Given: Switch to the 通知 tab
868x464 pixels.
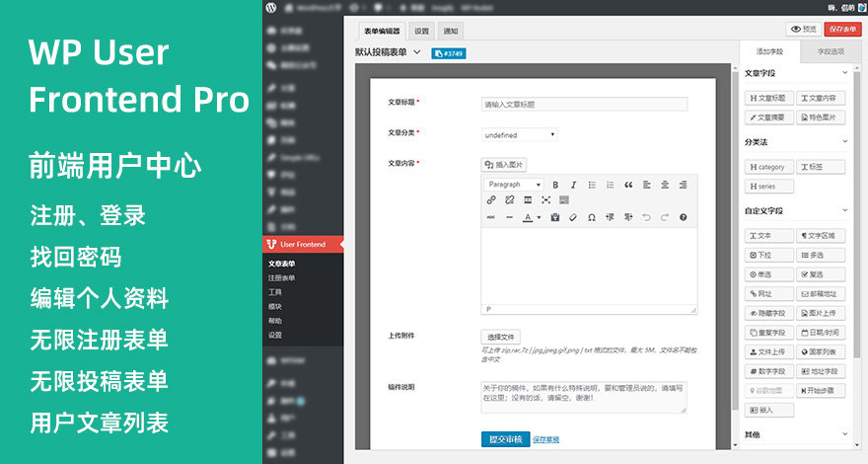Looking at the screenshot, I should tap(451, 31).
